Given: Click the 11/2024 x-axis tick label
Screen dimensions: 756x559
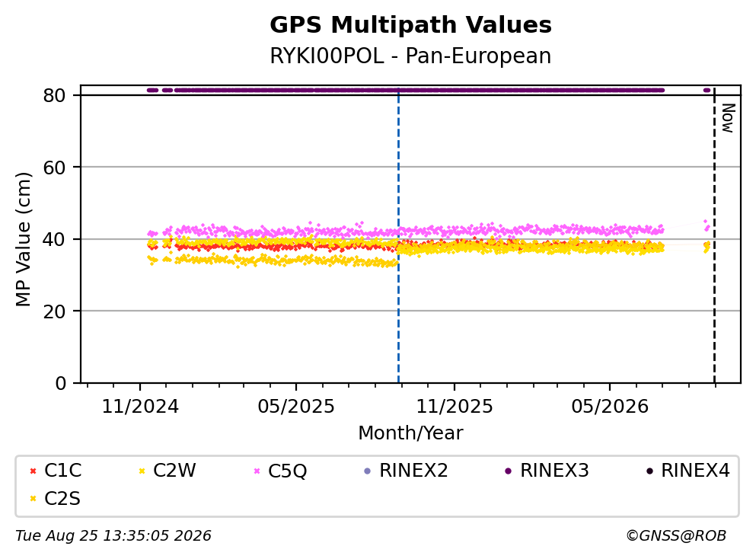Looking at the screenshot, I should pos(140,407).
